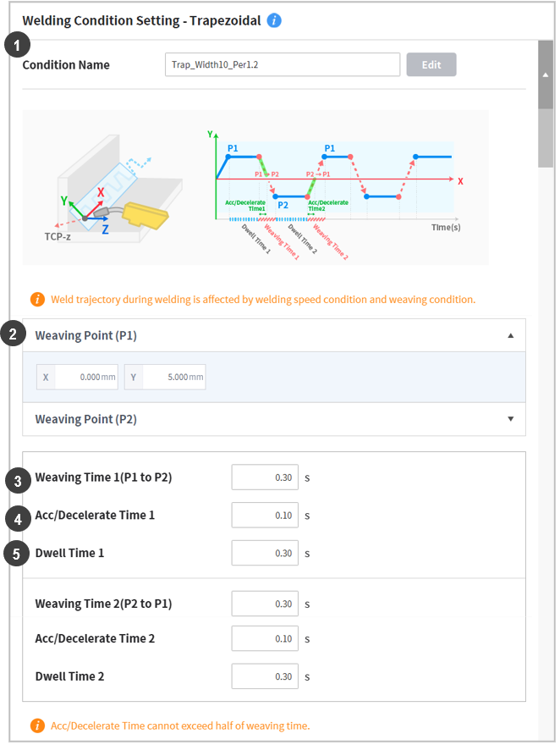Viewport: 560px width, 745px height.
Task: Click the Dwell Time 1 value field
Action: click(x=265, y=553)
